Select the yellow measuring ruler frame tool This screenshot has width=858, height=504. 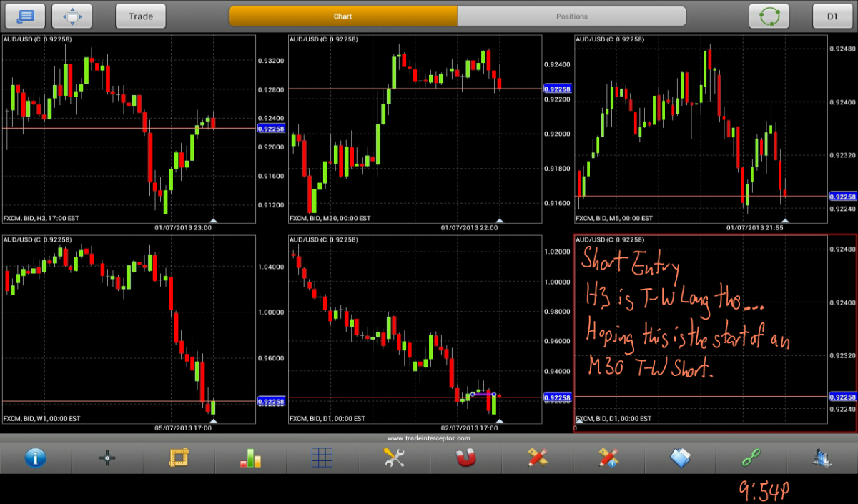(x=179, y=458)
